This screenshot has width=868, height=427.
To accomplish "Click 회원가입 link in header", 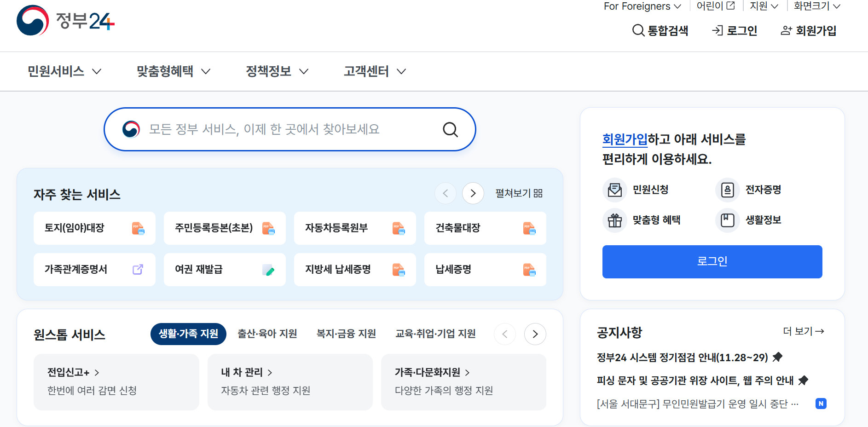I will [809, 31].
